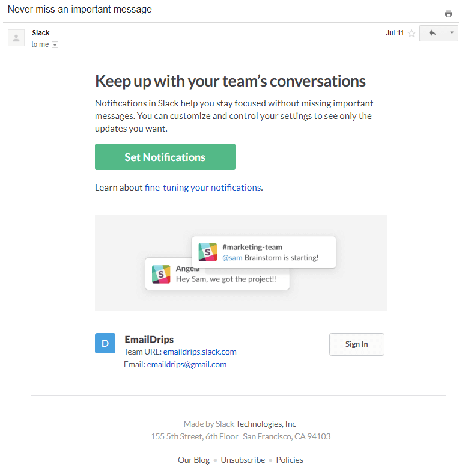
Task: Star this Slack email
Action: tap(412, 34)
